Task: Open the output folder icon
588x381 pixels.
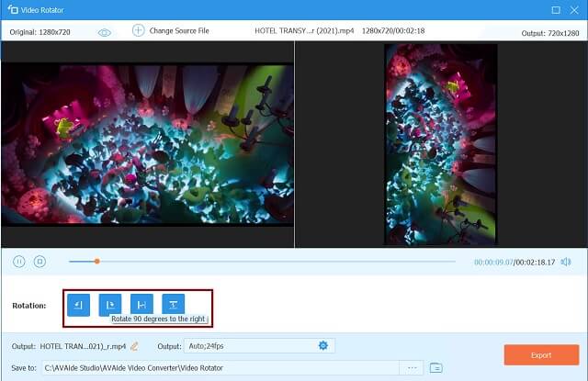Action: (x=435, y=368)
